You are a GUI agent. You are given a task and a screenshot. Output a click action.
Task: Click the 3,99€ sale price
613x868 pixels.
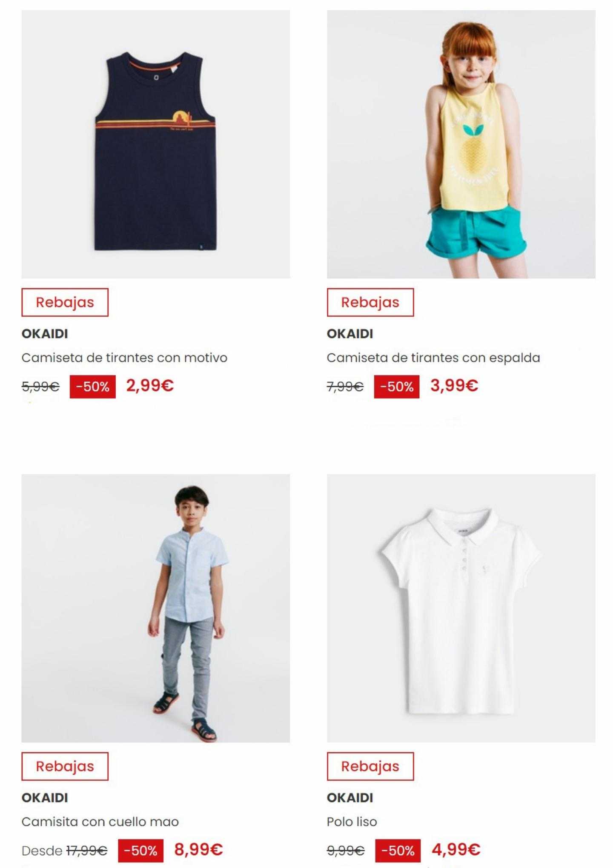click(454, 386)
